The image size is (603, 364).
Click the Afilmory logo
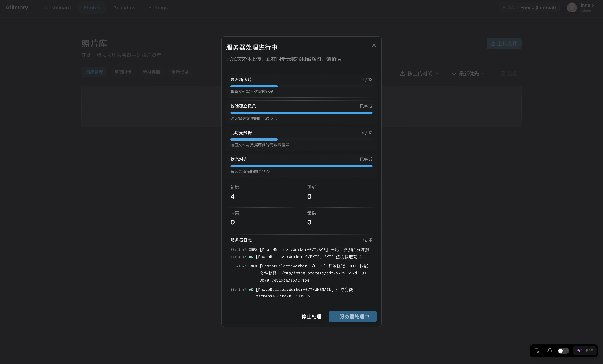click(17, 7)
